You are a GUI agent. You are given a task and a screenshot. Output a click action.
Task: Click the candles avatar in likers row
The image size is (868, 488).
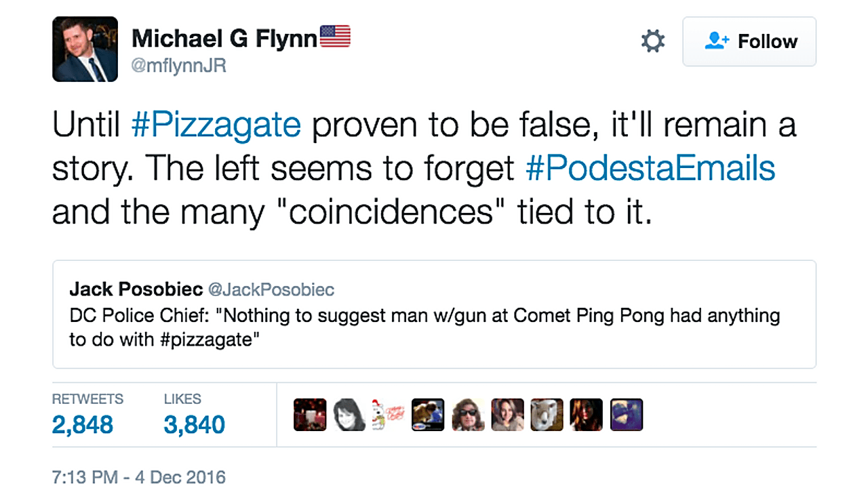(310, 415)
